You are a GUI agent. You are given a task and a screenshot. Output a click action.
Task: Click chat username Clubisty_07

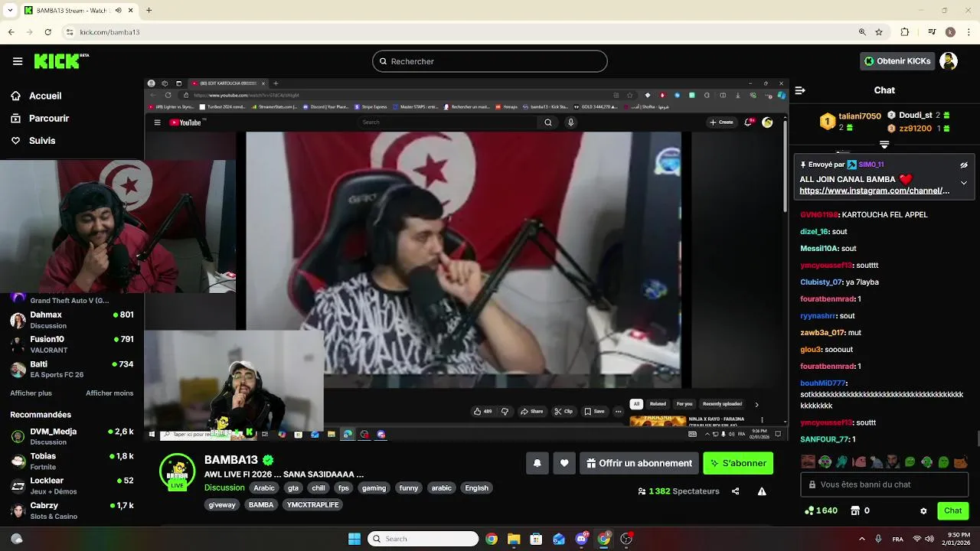click(821, 282)
